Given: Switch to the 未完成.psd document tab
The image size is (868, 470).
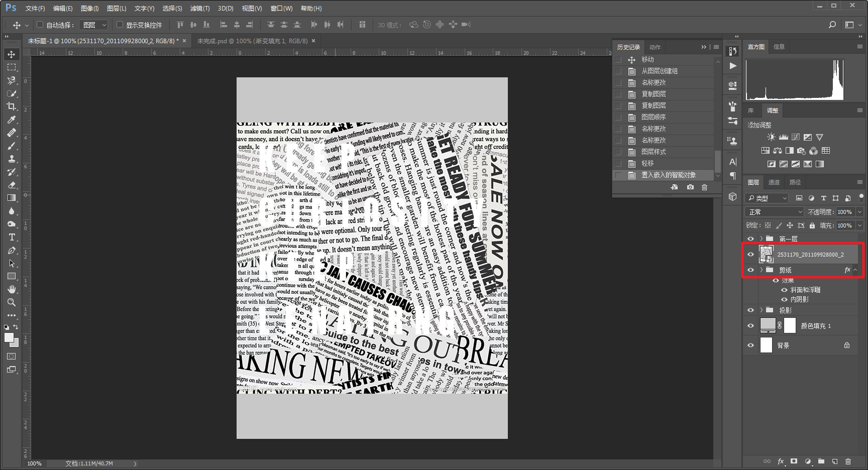Looking at the screenshot, I should pos(252,41).
